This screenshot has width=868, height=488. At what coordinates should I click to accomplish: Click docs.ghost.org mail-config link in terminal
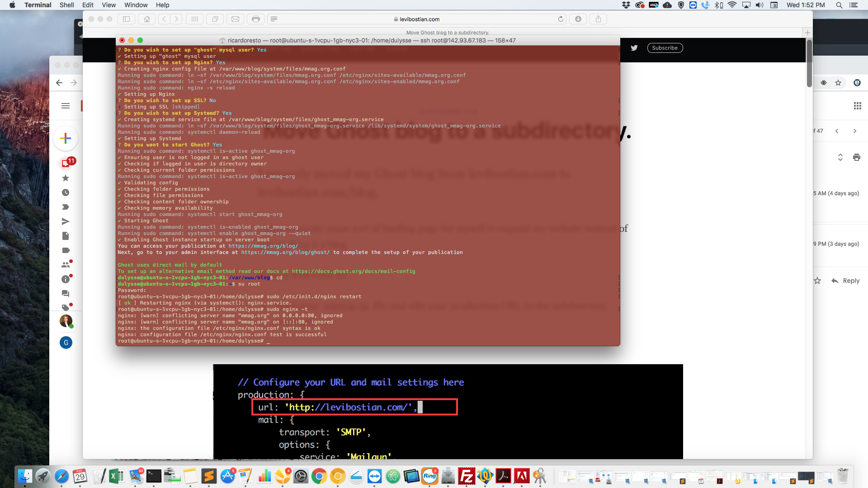[x=353, y=271]
